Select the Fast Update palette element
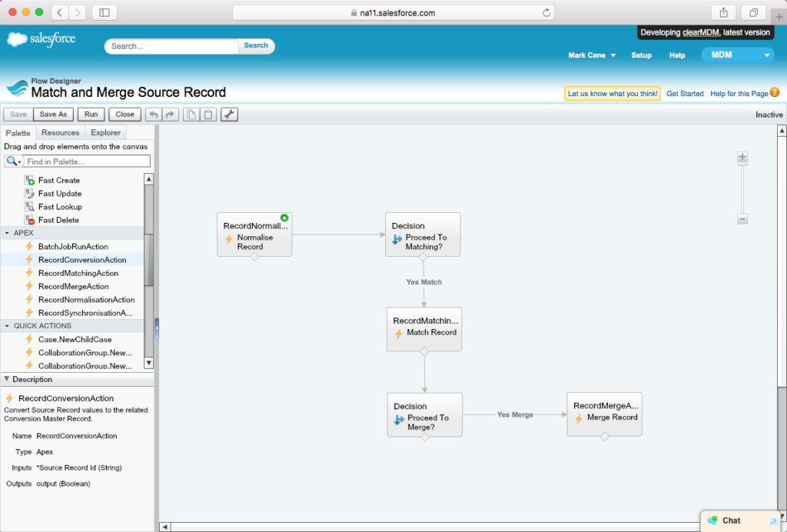The height and width of the screenshot is (532, 787). pyautogui.click(x=60, y=194)
